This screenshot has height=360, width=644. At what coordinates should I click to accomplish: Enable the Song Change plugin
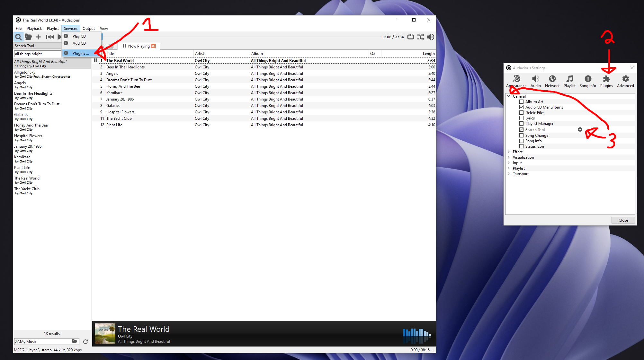tap(521, 136)
